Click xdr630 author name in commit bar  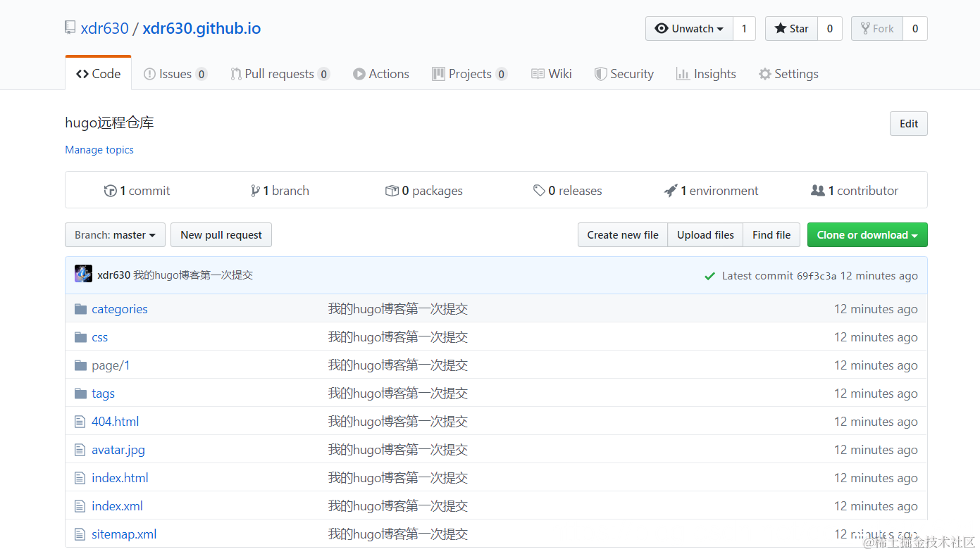(x=114, y=275)
